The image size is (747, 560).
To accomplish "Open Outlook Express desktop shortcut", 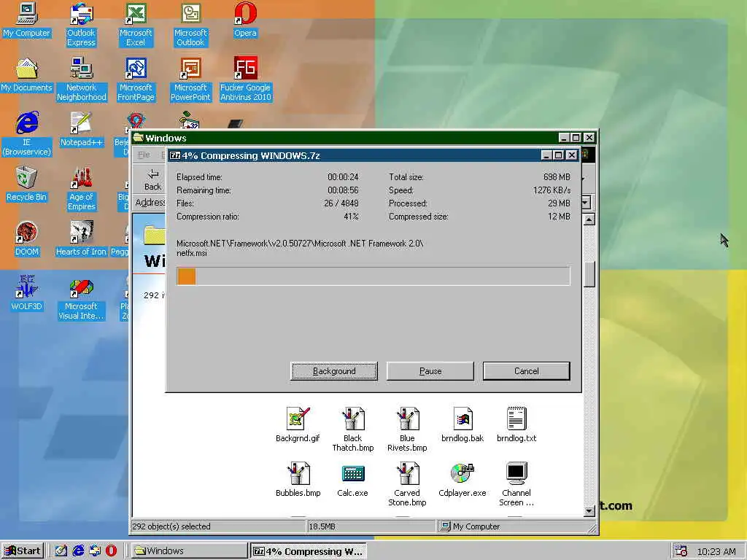I will 81,25.
